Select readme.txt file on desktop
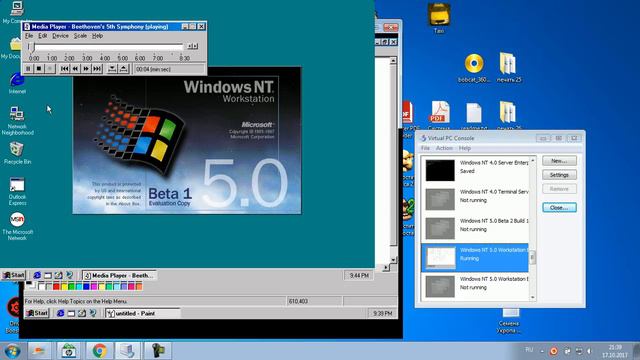The height and width of the screenshot is (360, 640). tap(474, 116)
